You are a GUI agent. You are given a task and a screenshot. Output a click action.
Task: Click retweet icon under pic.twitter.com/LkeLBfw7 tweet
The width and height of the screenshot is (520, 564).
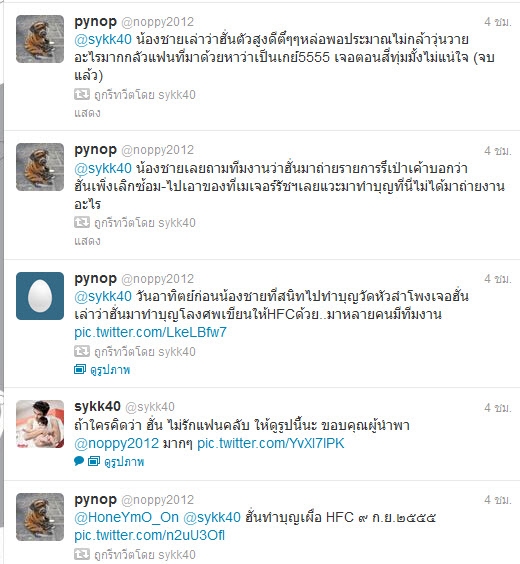coord(82,351)
